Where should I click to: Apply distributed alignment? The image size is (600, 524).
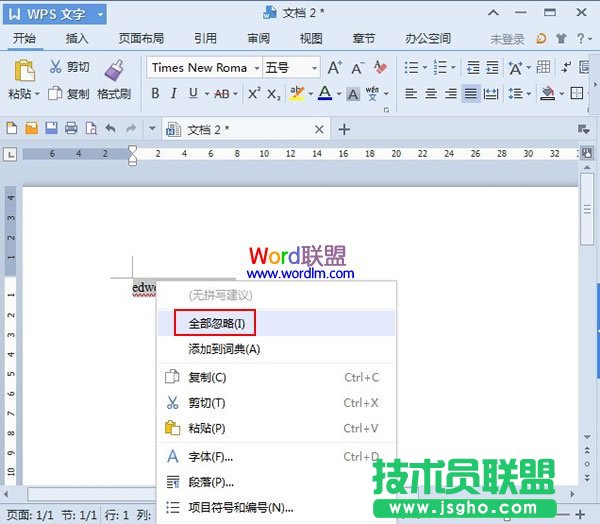[491, 93]
